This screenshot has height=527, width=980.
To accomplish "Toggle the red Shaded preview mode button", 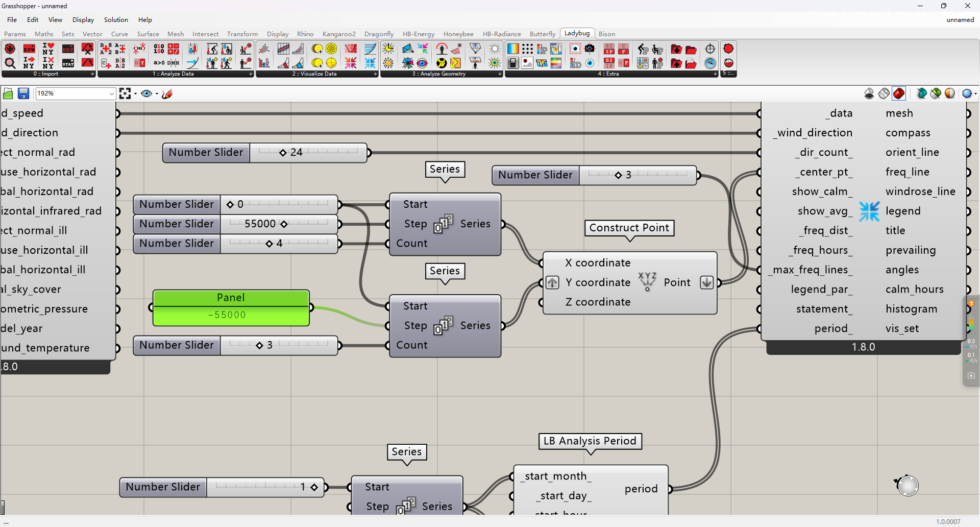I will [899, 93].
